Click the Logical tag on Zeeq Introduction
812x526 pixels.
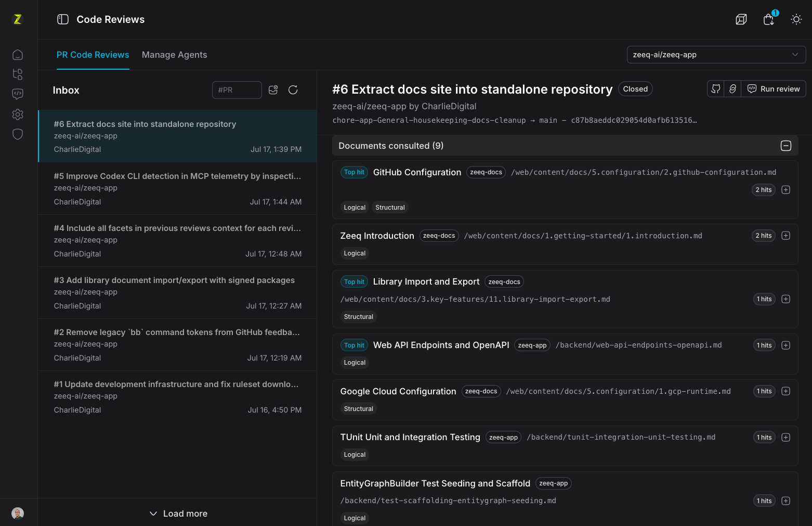click(x=355, y=253)
